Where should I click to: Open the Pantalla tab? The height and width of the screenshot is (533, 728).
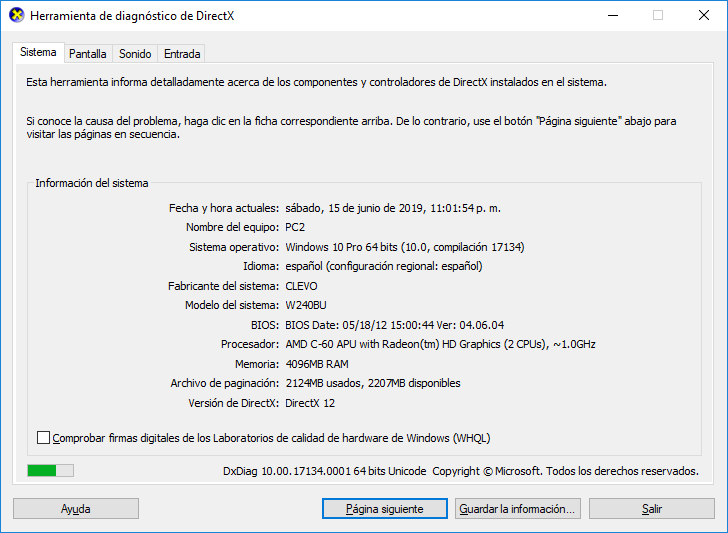pos(88,54)
